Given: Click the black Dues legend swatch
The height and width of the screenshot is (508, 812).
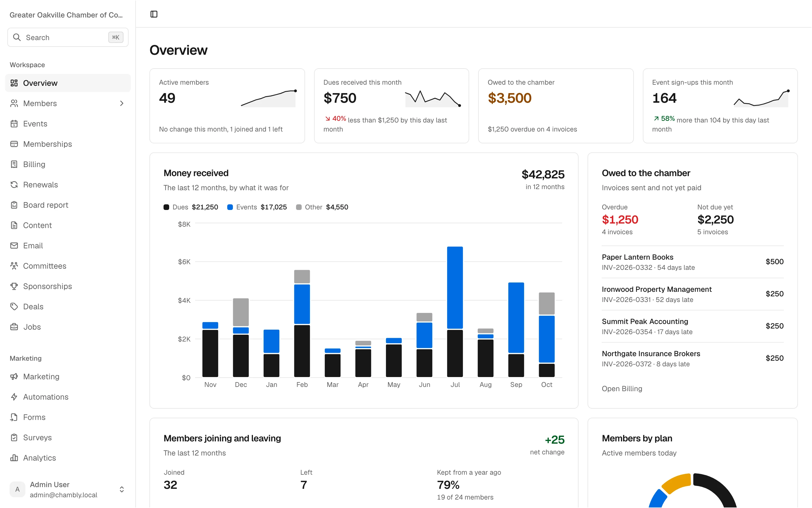Looking at the screenshot, I should (x=166, y=207).
